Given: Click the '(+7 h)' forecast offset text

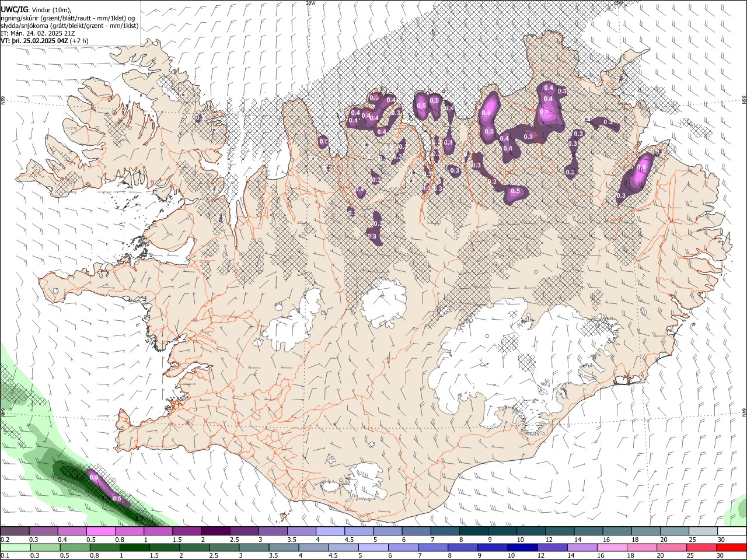Looking at the screenshot, I should coord(79,41).
